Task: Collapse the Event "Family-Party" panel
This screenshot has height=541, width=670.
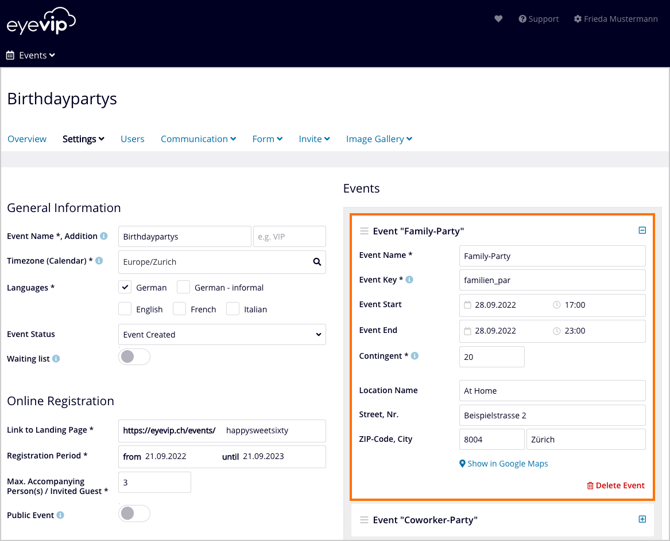Action: point(642,231)
